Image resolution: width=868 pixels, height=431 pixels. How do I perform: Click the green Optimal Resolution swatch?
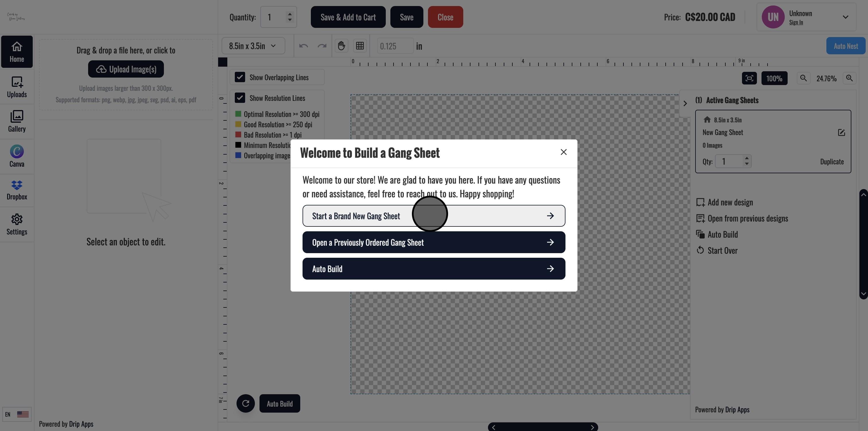point(238,114)
